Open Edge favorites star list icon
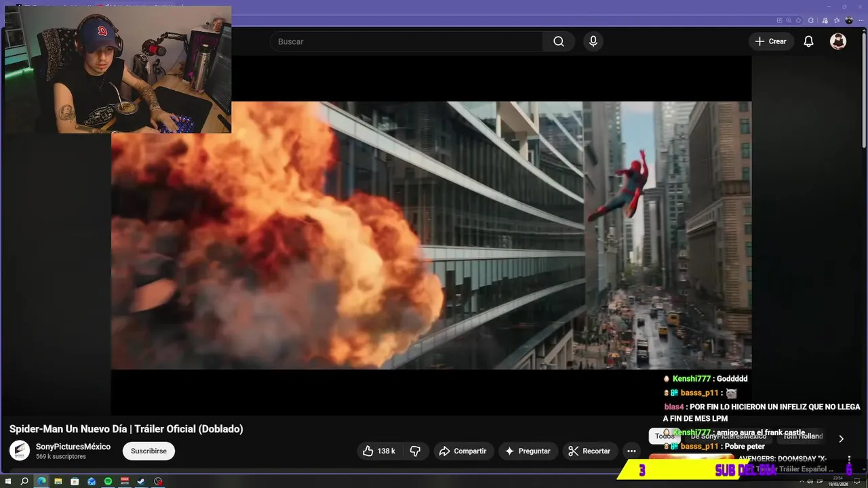868x488 pixels. point(836,20)
